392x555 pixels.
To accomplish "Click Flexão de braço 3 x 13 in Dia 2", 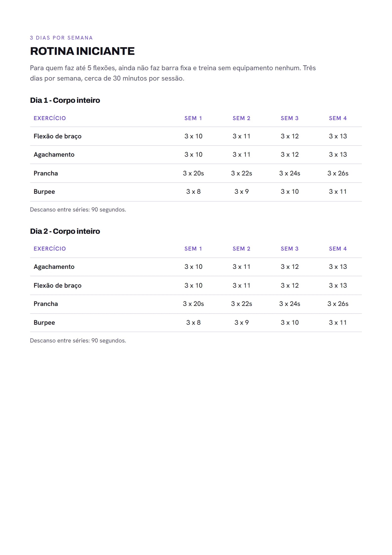I will pyautogui.click(x=338, y=285).
